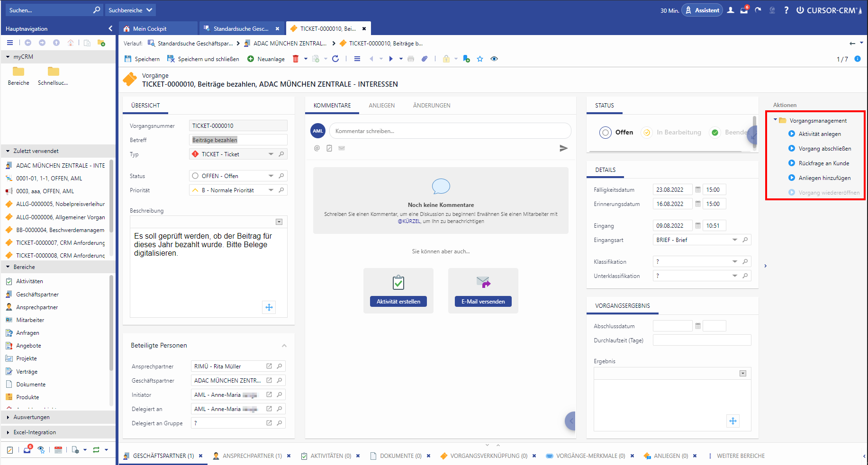Open the Eingangsart dropdown list

735,240
